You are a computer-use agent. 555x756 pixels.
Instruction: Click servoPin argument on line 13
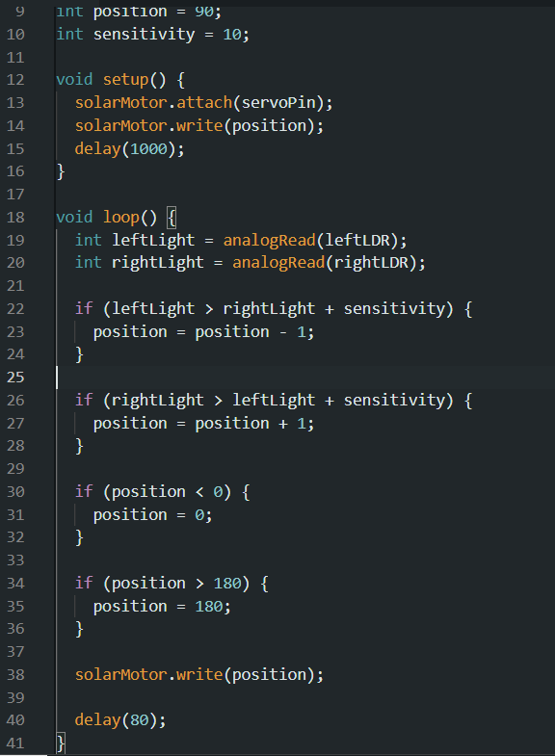pos(278,103)
